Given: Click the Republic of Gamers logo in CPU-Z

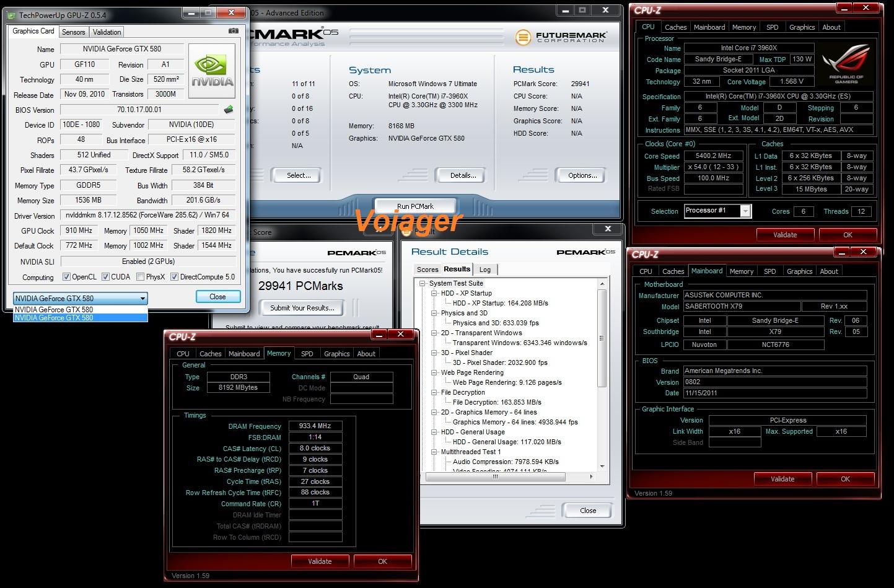Looking at the screenshot, I should tap(846, 65).
